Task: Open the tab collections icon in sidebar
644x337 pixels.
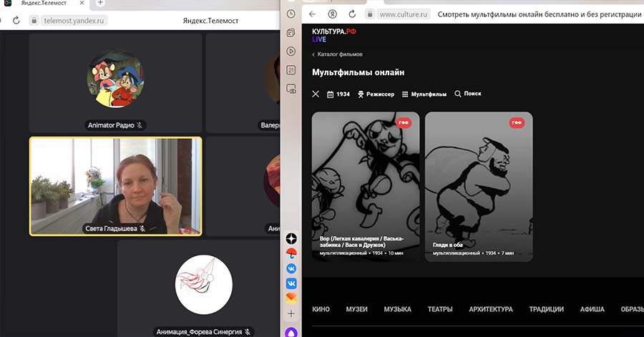Action: click(x=291, y=33)
